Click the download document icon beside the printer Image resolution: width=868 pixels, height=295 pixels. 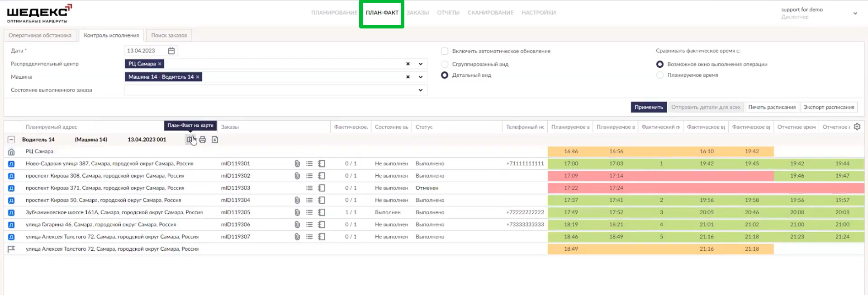215,140
